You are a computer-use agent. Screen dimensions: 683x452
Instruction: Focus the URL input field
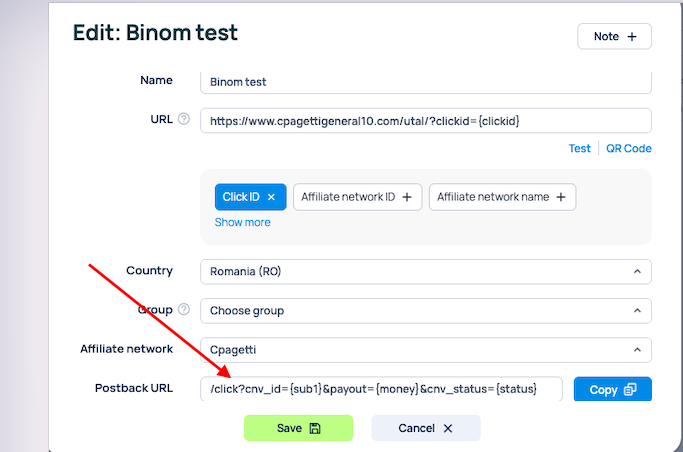(x=425, y=121)
